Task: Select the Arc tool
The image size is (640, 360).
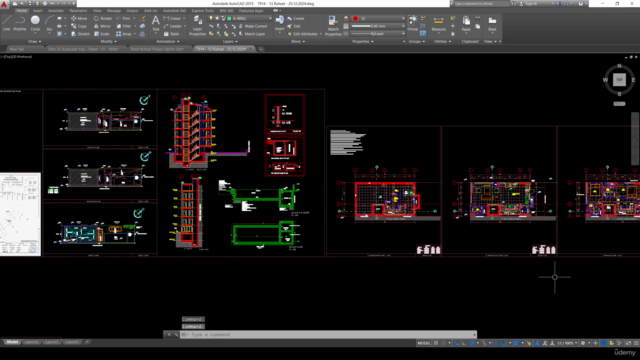Action: 49,23
